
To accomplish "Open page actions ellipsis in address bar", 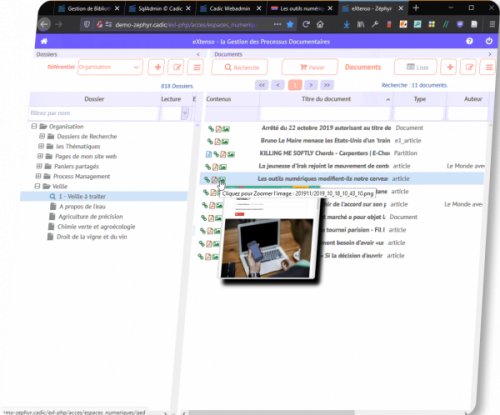I will [277, 24].
